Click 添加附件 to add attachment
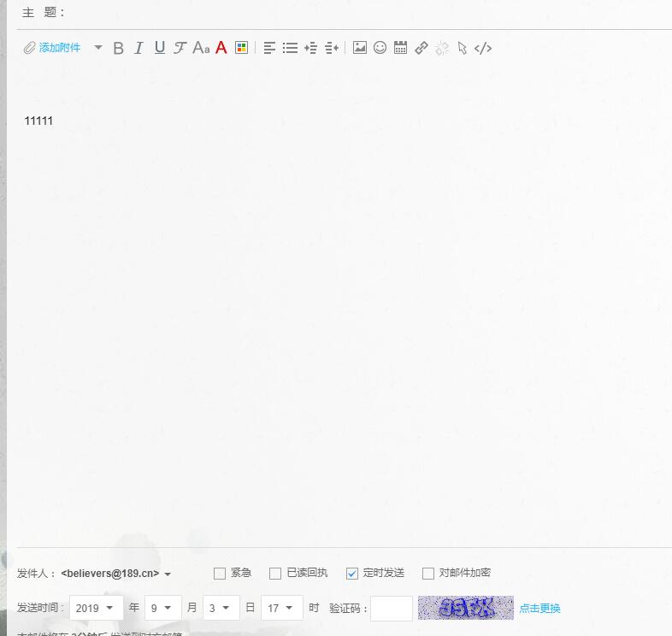The width and height of the screenshot is (672, 636). pyautogui.click(x=59, y=48)
